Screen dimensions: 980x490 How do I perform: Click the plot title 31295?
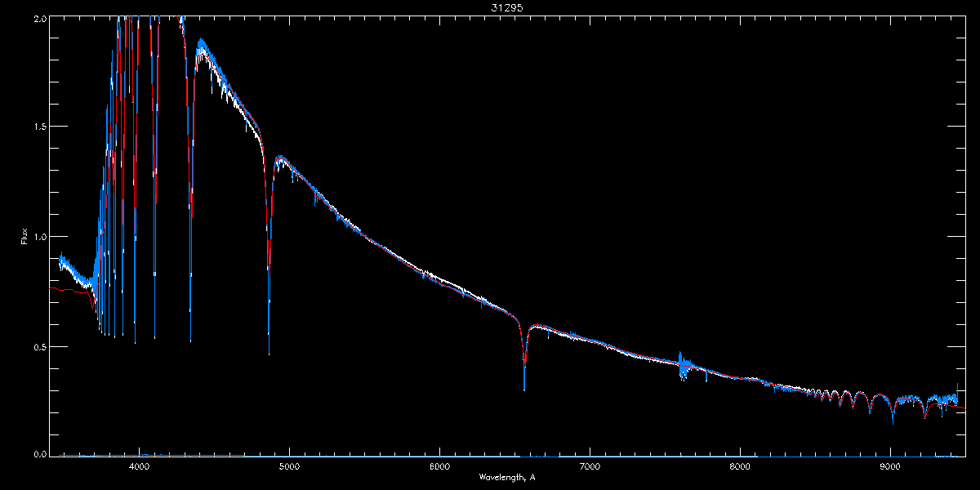tap(507, 7)
